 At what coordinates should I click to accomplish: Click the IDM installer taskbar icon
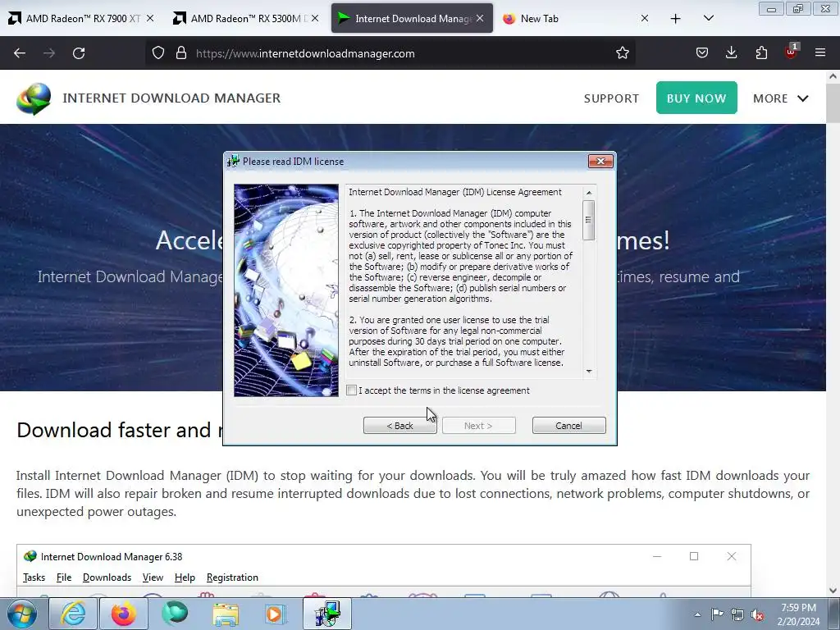tap(327, 614)
